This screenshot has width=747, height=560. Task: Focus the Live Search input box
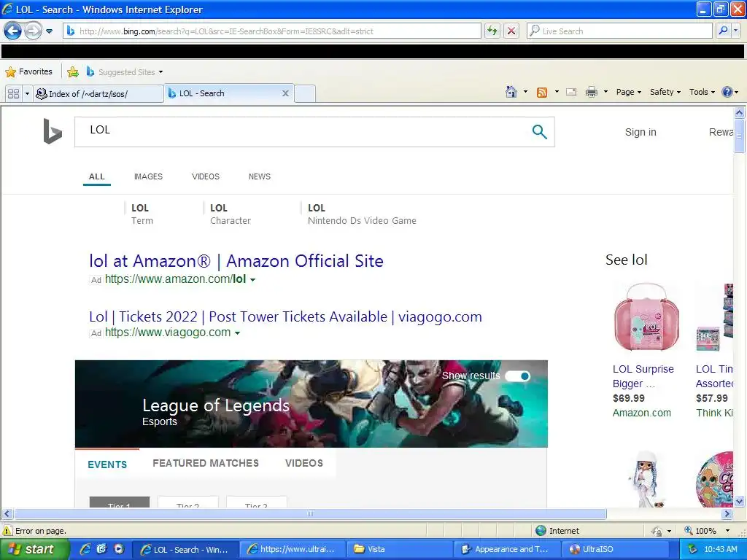coord(620,31)
